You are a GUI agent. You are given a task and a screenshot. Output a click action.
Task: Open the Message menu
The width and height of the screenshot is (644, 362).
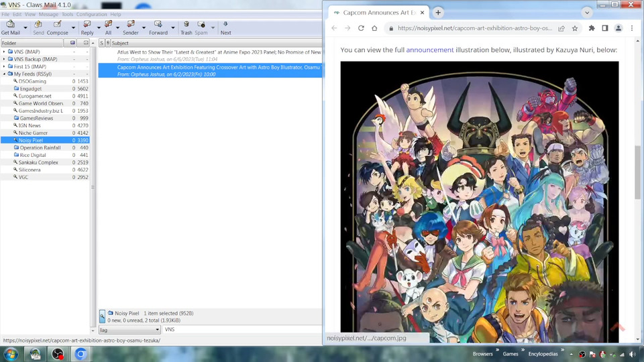pos(48,14)
